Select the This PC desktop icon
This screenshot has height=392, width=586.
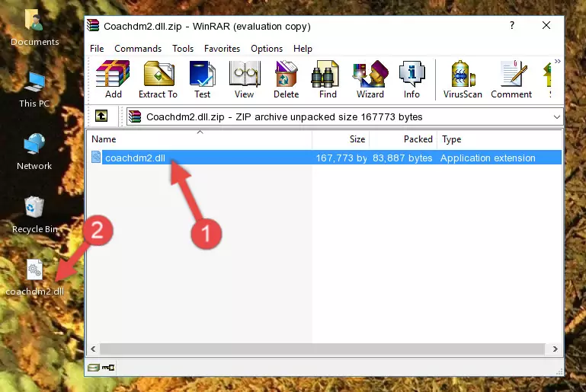34,90
